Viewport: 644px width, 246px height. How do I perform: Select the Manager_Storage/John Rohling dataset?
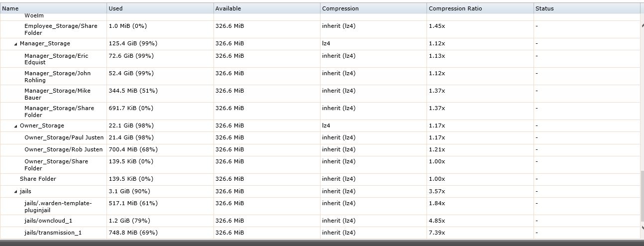click(x=320, y=76)
